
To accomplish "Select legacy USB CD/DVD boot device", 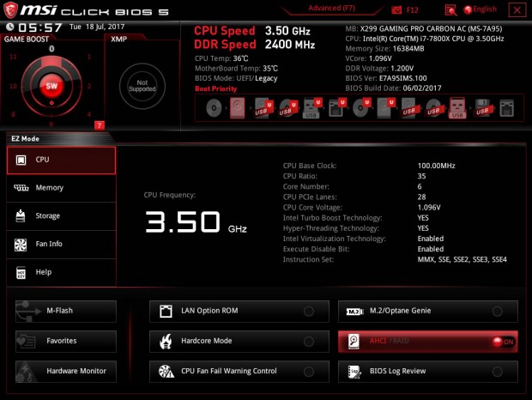I will [x=434, y=108].
